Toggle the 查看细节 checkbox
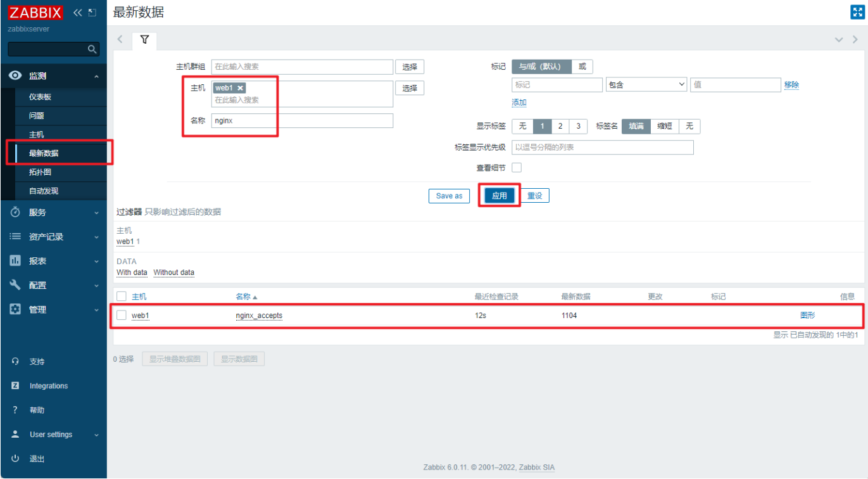The width and height of the screenshot is (868, 479). coord(517,168)
